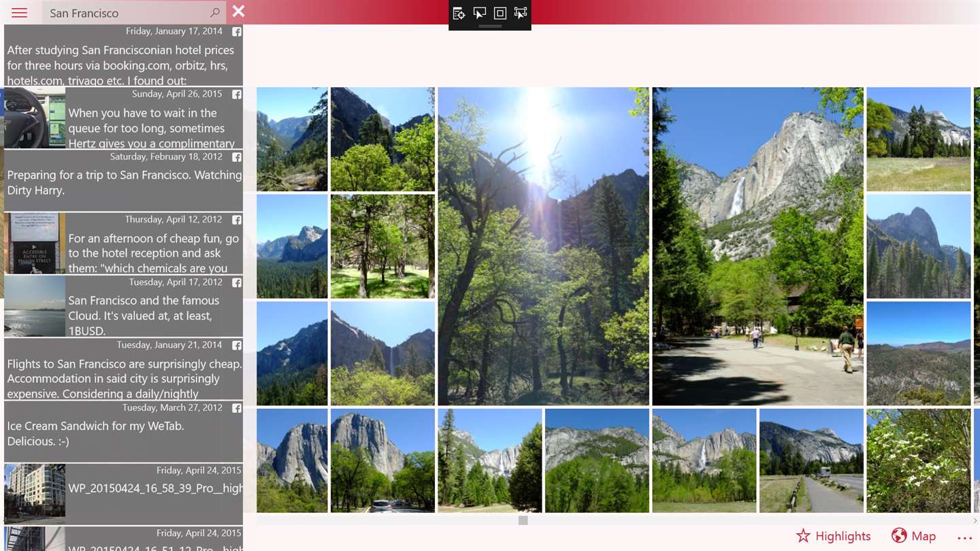Click the horizontal scrollbar thumb under photos
The image size is (980, 551).
point(523,520)
